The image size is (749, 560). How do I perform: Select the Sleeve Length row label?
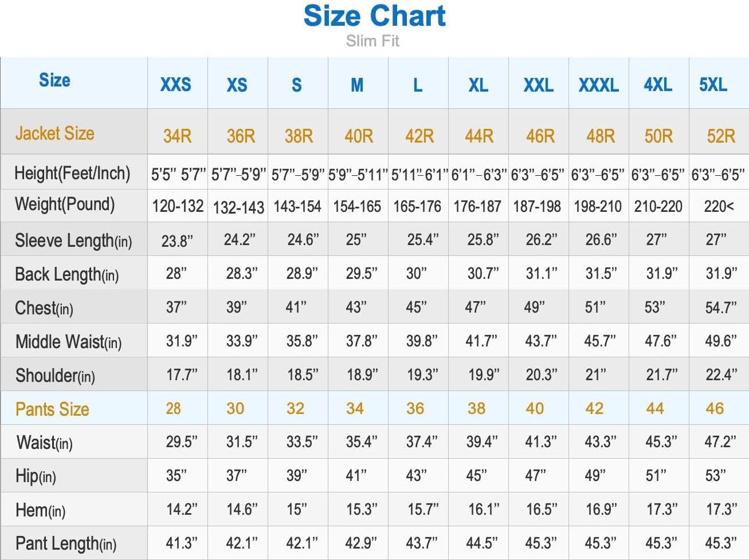click(73, 240)
